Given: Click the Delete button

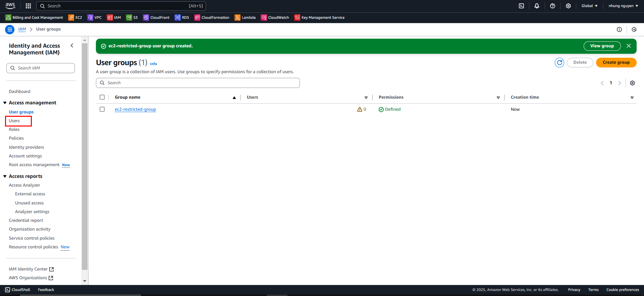Looking at the screenshot, I should click(580, 62).
